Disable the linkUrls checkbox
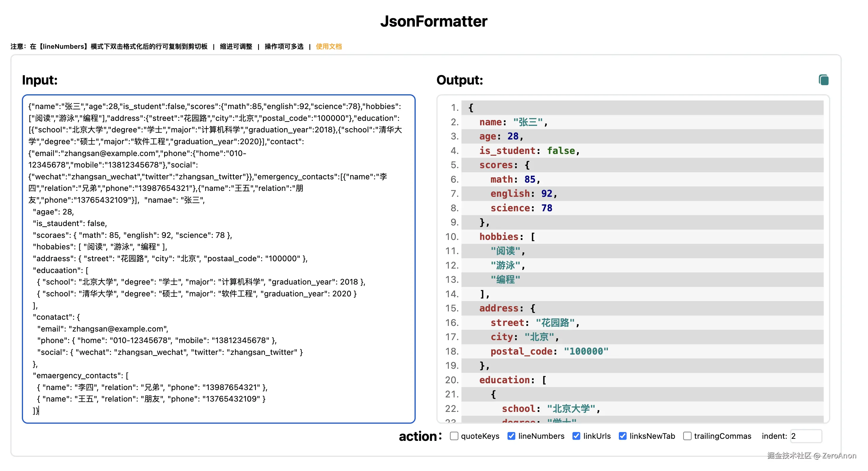This screenshot has width=868, height=471. 576,436
